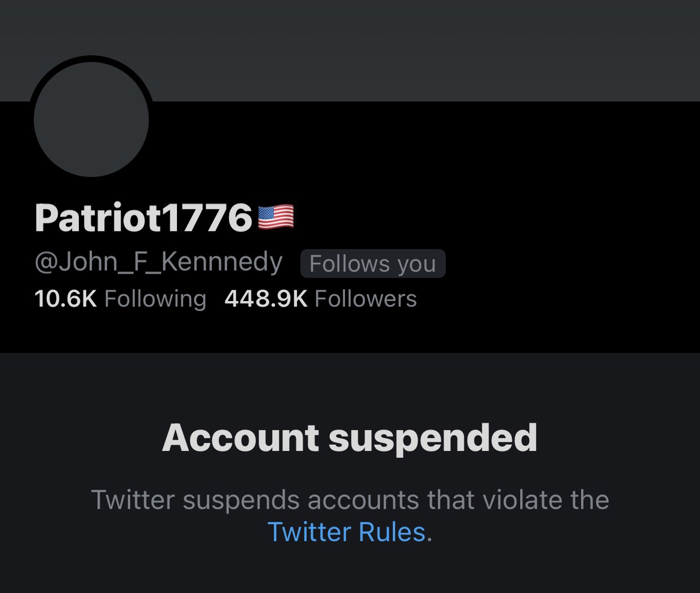
Task: Click empty black area right of Followers
Action: point(558,299)
